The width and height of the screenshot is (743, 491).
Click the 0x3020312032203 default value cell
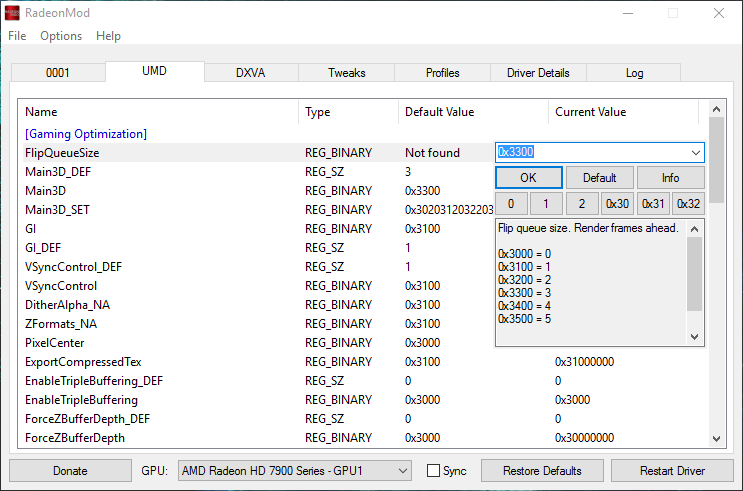click(449, 210)
